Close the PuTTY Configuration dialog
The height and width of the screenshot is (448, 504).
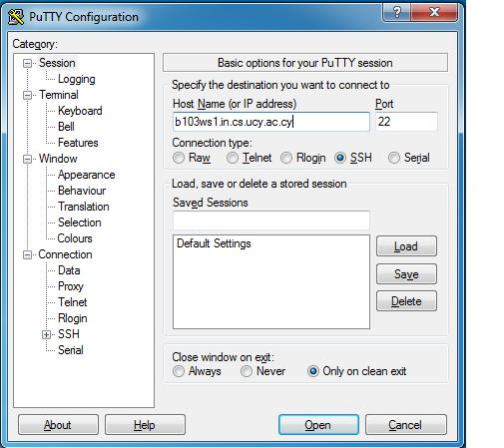[434, 13]
